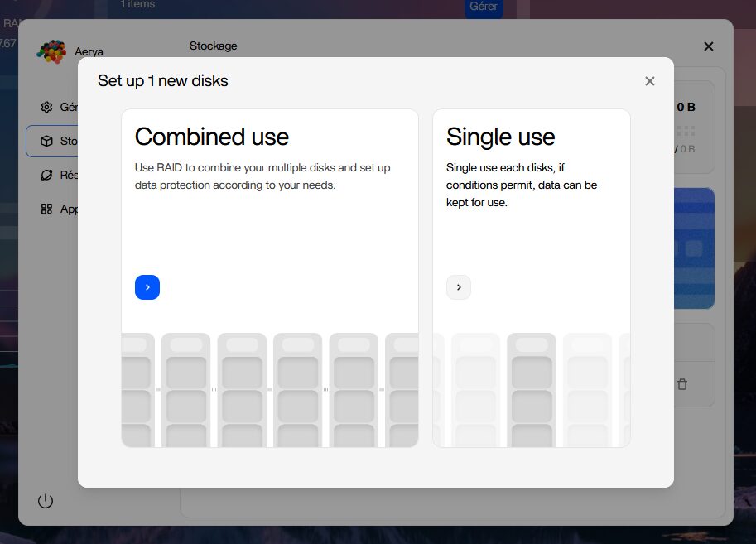The height and width of the screenshot is (544, 756).
Task: Click the Aerya username label
Action: pyautogui.click(x=89, y=52)
